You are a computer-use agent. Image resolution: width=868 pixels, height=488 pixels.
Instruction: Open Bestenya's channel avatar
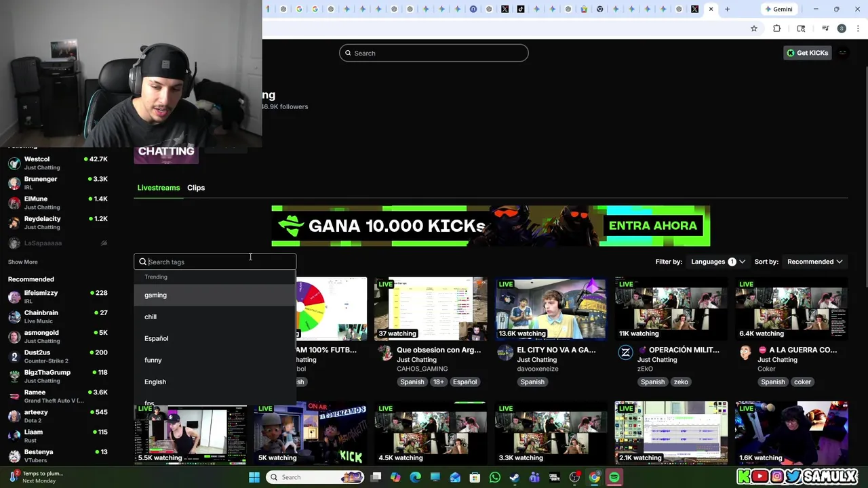point(14,455)
